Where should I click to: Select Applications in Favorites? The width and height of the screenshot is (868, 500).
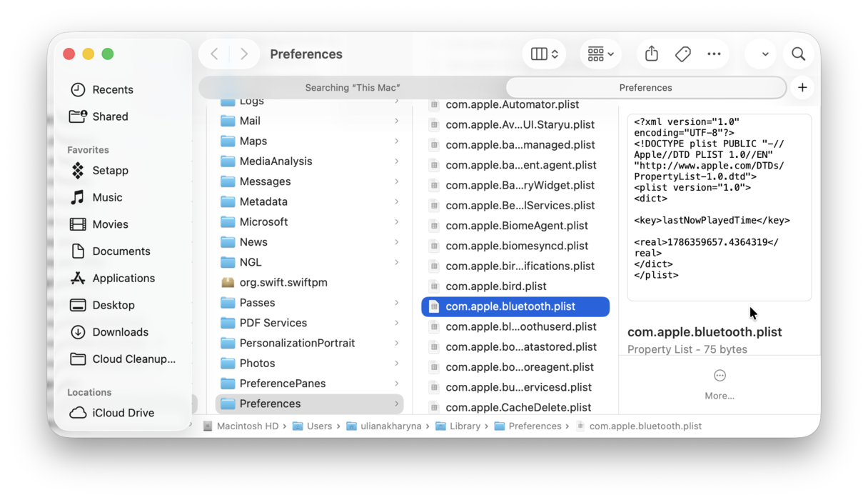(x=122, y=278)
